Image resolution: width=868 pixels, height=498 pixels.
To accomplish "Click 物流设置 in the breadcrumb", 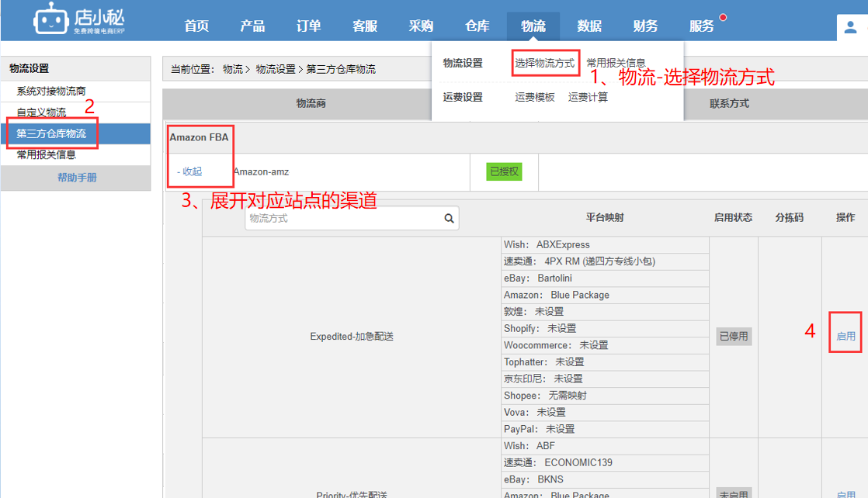I will 276,69.
